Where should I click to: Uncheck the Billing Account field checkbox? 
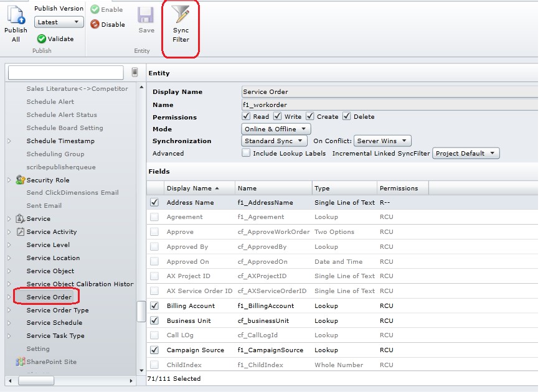pos(154,306)
